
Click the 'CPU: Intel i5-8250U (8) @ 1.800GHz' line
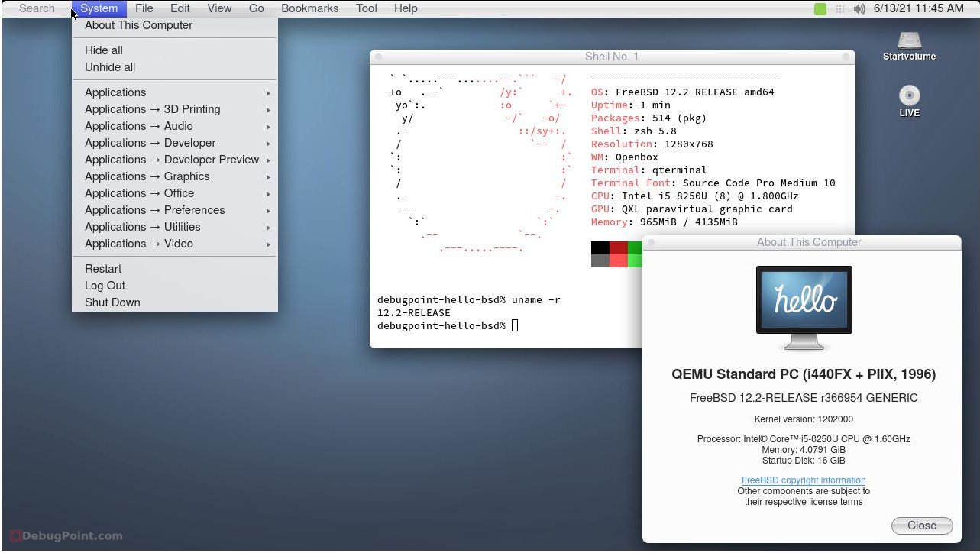695,196
